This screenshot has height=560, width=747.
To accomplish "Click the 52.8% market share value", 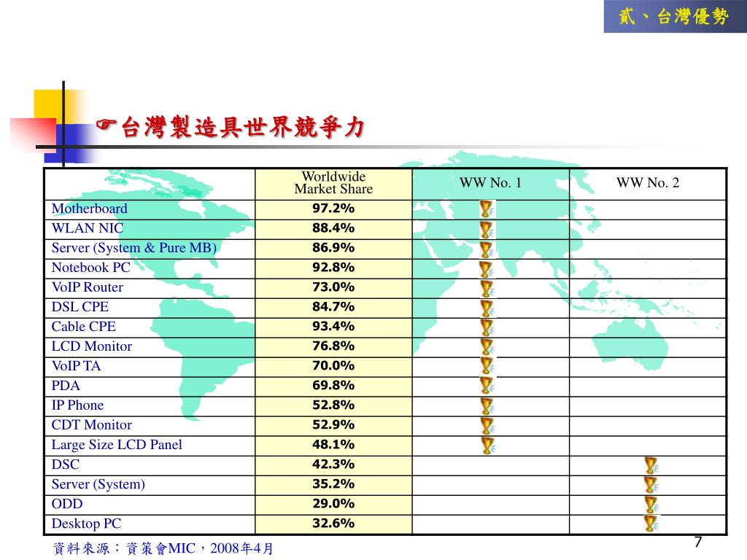I will click(x=333, y=405).
